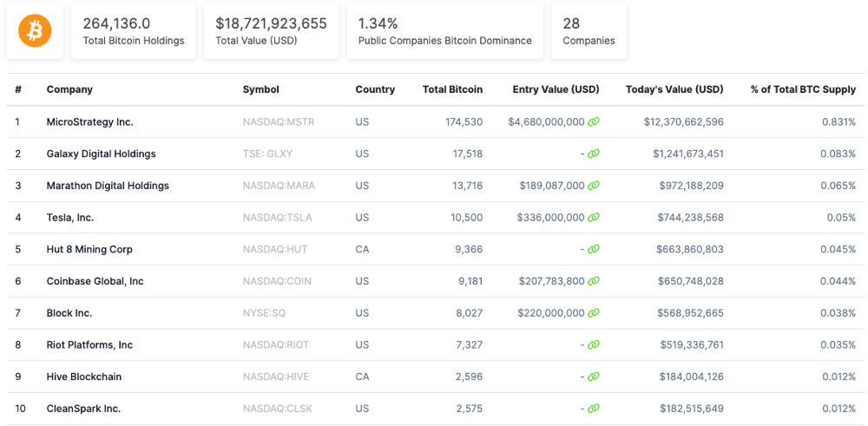Click the 174,530 total bitcoin cell
This screenshot has height=426, width=868.
pyautogui.click(x=464, y=121)
